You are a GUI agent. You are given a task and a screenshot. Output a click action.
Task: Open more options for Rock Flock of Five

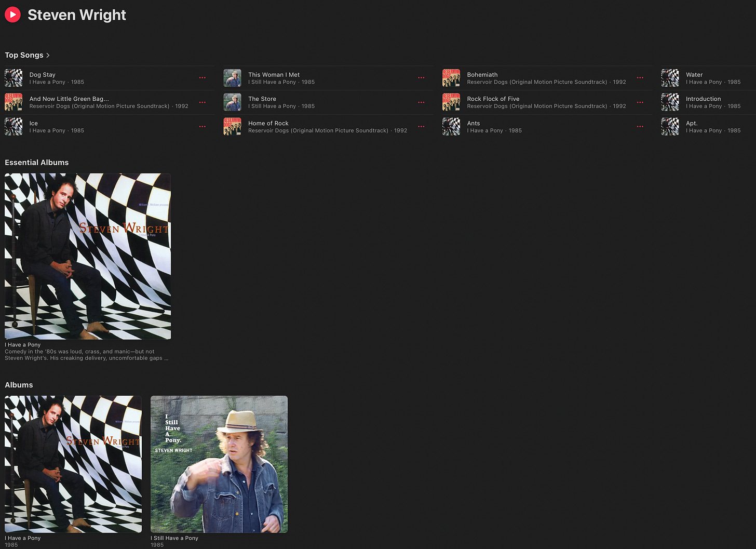click(x=640, y=102)
